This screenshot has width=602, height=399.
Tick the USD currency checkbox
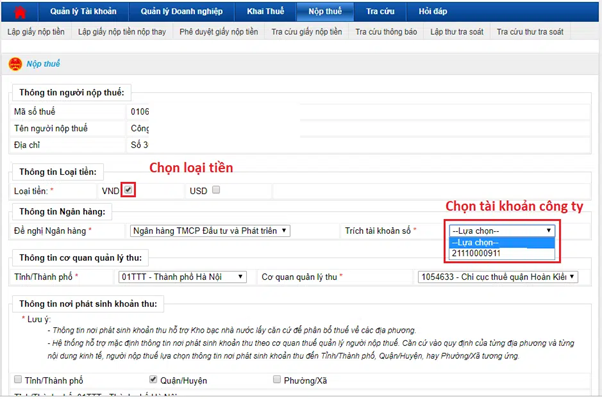coord(216,190)
